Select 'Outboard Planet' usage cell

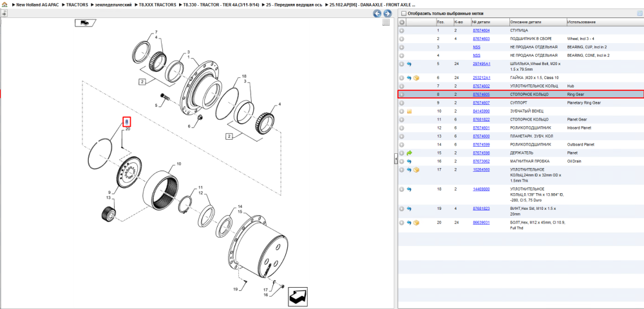pos(580,144)
